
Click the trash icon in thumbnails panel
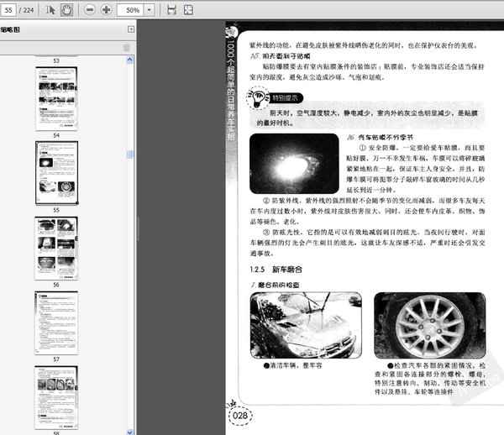point(127,47)
